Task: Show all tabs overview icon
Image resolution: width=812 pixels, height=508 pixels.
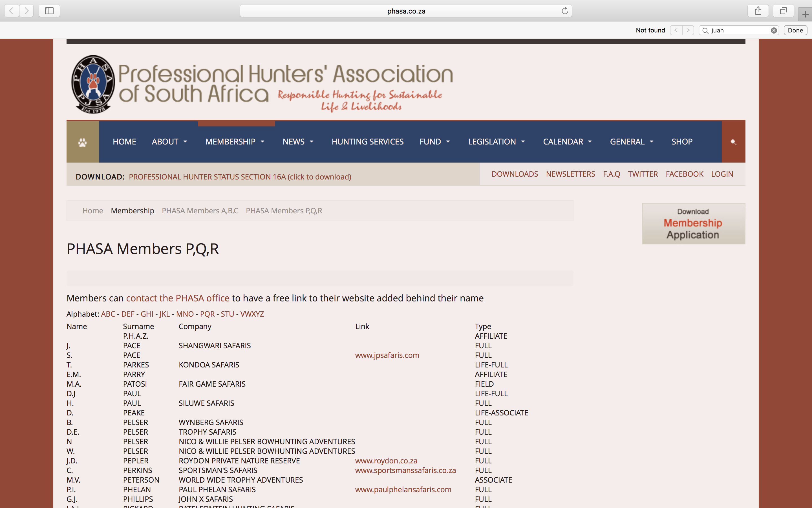Action: (783, 11)
